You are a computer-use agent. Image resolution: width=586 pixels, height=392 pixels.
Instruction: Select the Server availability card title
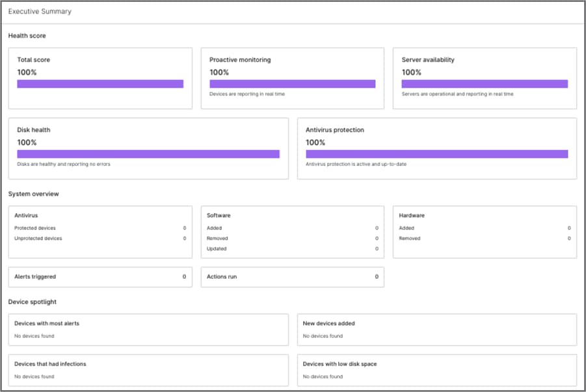click(428, 60)
